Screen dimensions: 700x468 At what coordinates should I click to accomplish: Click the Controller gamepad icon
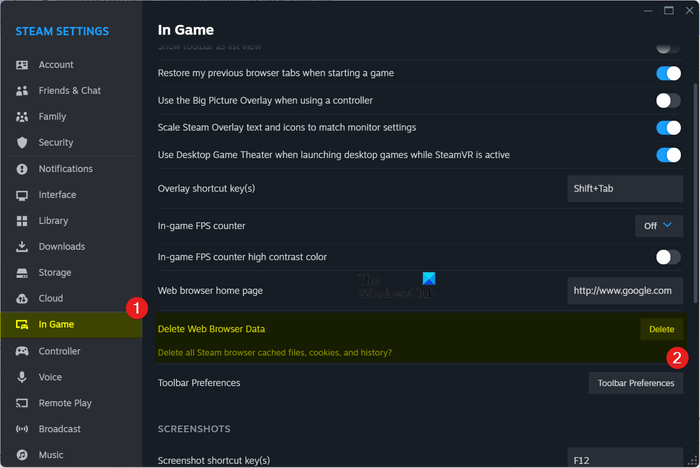pos(22,352)
